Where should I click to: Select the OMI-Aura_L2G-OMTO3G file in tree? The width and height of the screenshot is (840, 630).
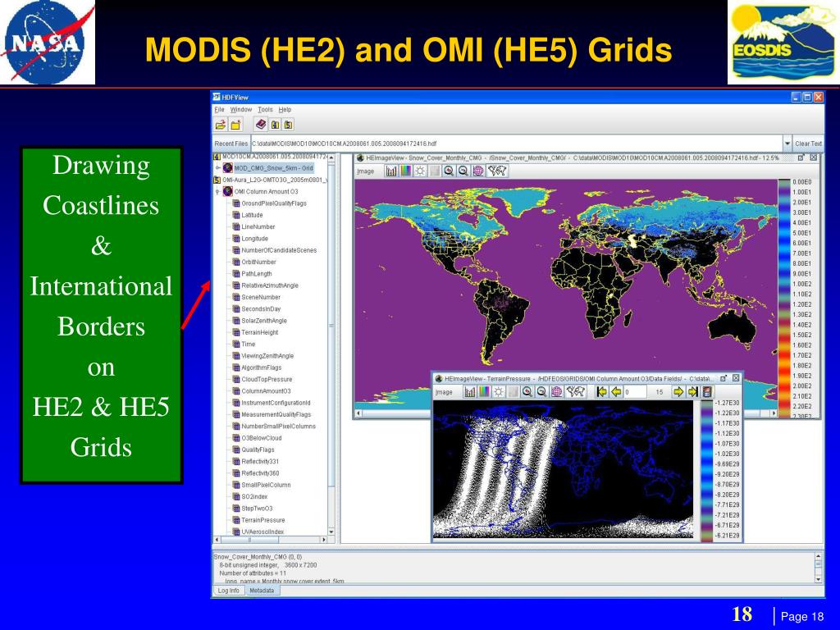[274, 180]
